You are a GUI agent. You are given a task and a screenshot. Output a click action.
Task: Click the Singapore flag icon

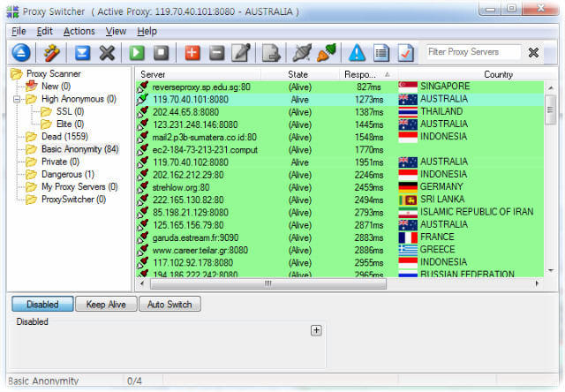click(x=408, y=87)
